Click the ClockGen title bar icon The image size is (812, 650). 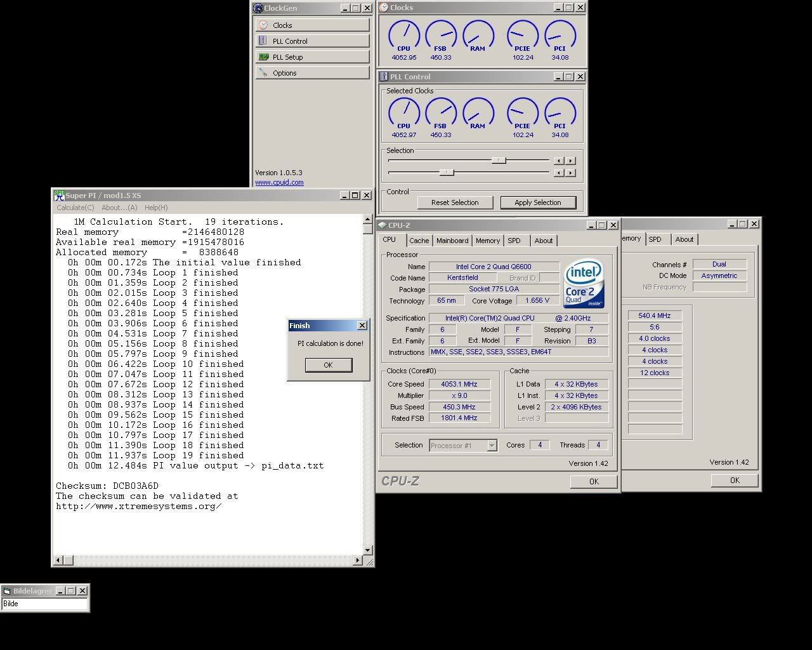[258, 8]
